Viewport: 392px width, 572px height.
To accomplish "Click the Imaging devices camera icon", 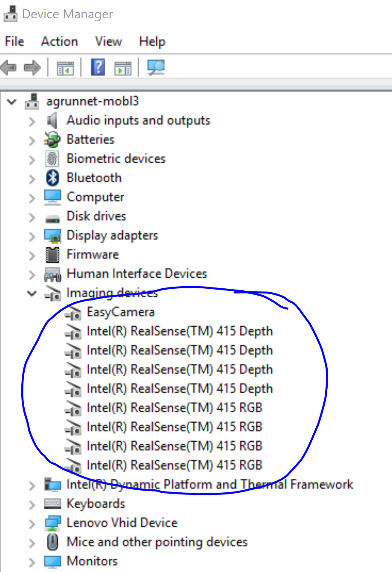I will [52, 294].
